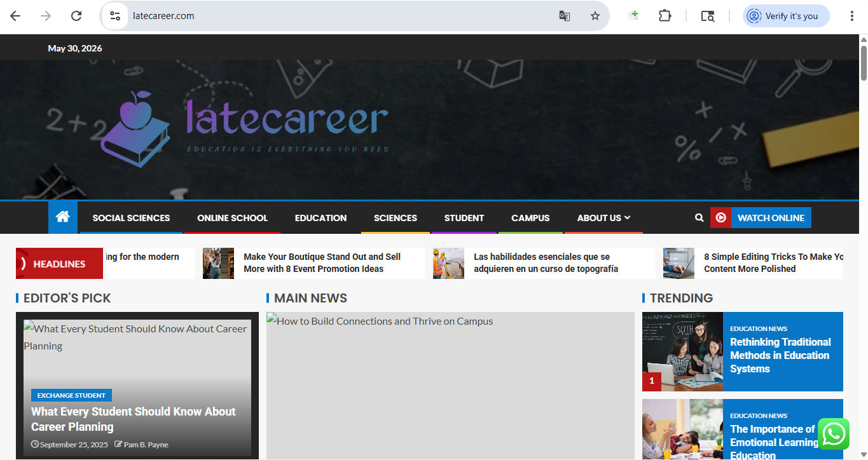Click the latecareer logo image
The image size is (868, 460).
point(245,130)
